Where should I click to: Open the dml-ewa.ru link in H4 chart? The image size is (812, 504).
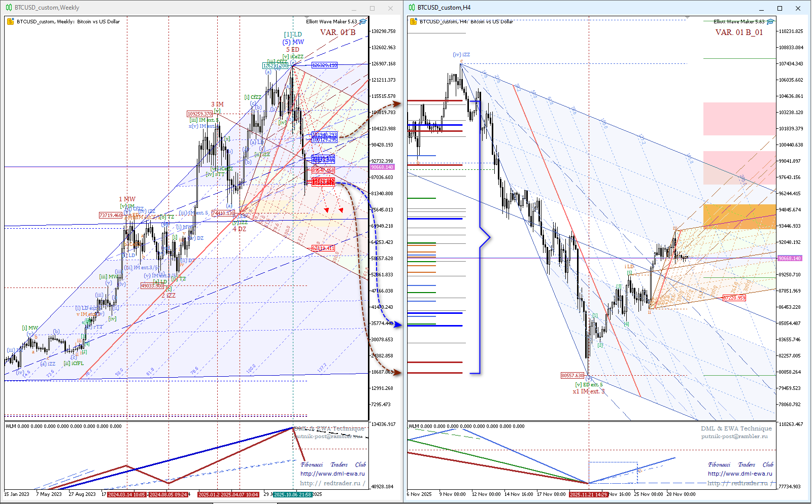(740, 474)
